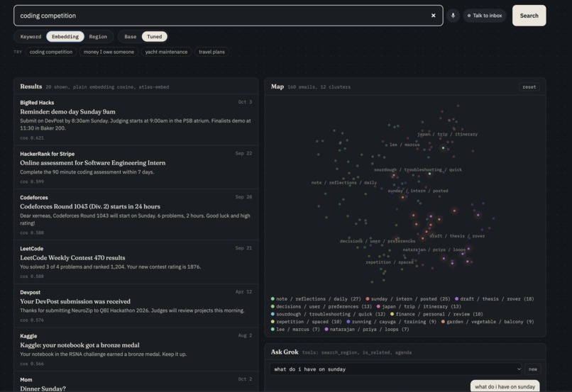
Task: Click the Sep 22 date on HackerRank email
Action: click(x=243, y=153)
